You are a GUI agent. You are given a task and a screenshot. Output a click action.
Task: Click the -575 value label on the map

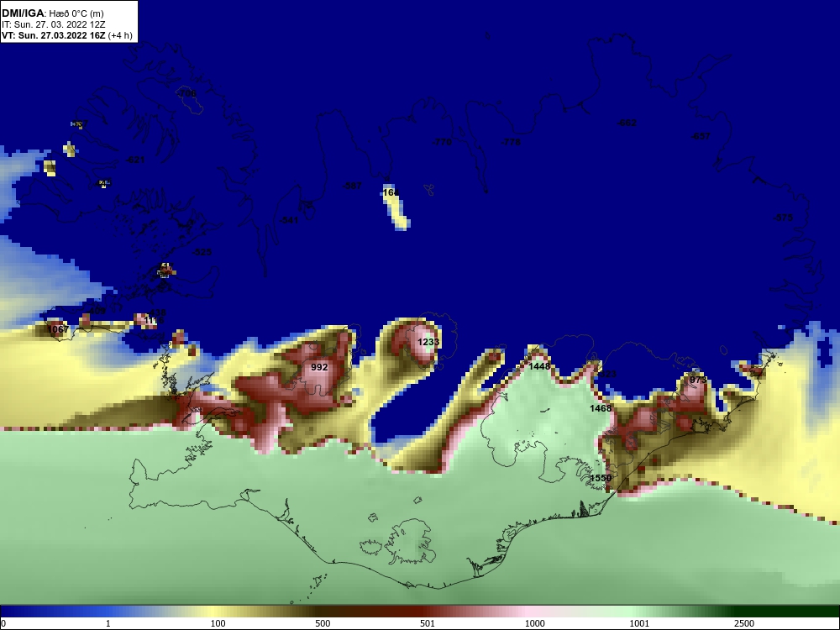[783, 218]
